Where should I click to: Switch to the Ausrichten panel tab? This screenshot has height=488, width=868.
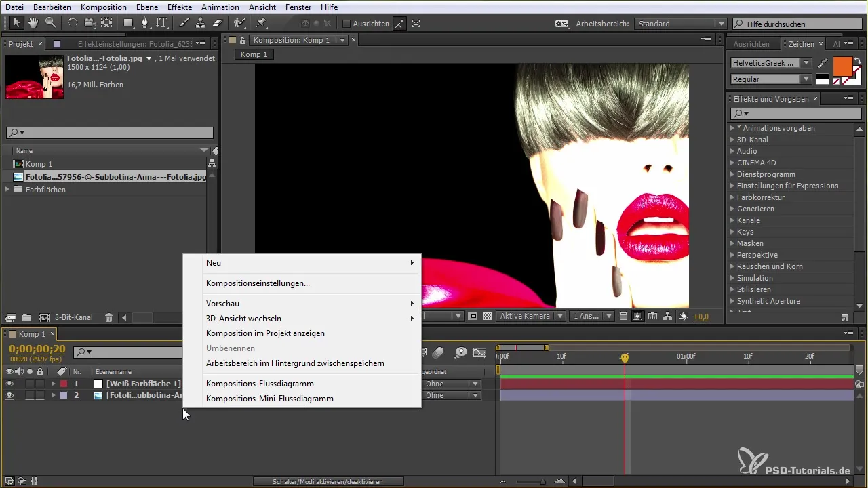pyautogui.click(x=751, y=44)
